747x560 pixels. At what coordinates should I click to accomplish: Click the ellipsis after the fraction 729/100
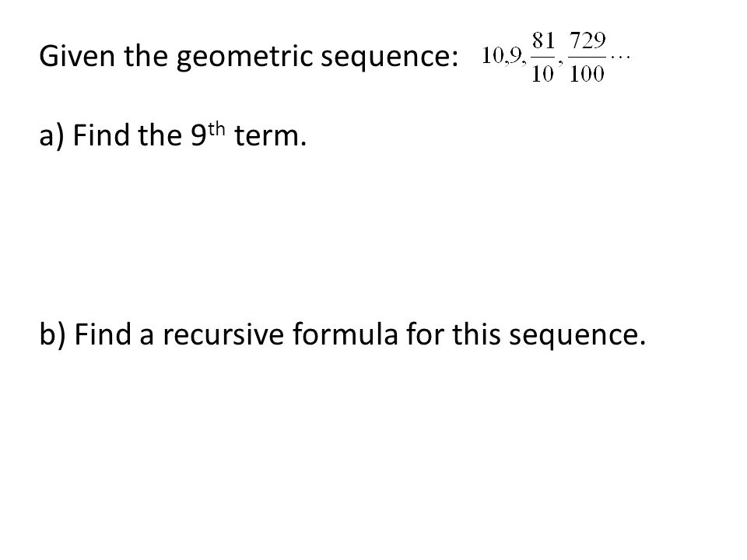pos(620,58)
